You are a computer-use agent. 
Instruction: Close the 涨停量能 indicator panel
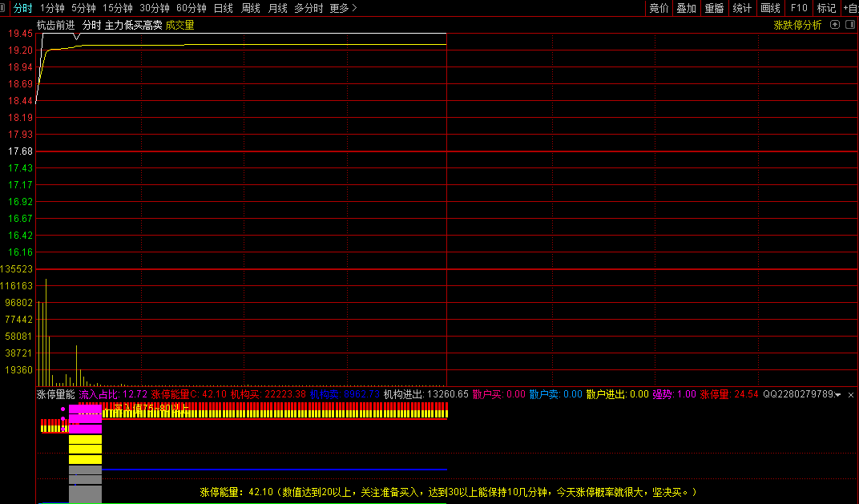click(851, 394)
